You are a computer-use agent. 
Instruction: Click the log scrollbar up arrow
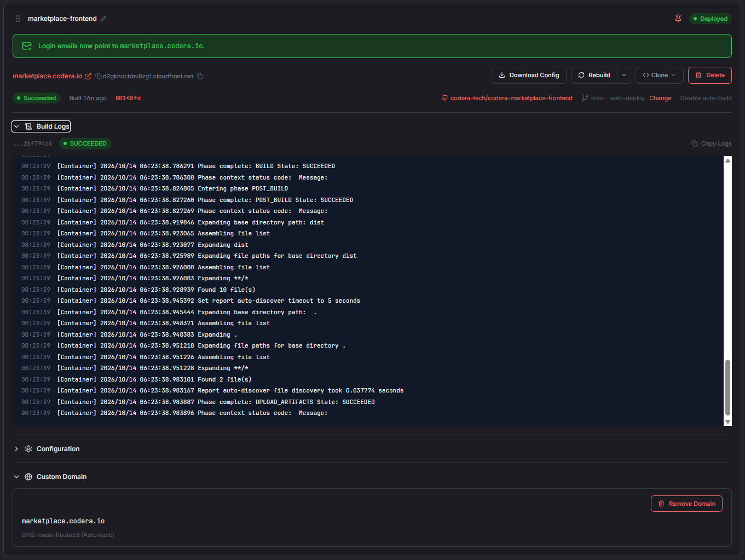tap(727, 160)
